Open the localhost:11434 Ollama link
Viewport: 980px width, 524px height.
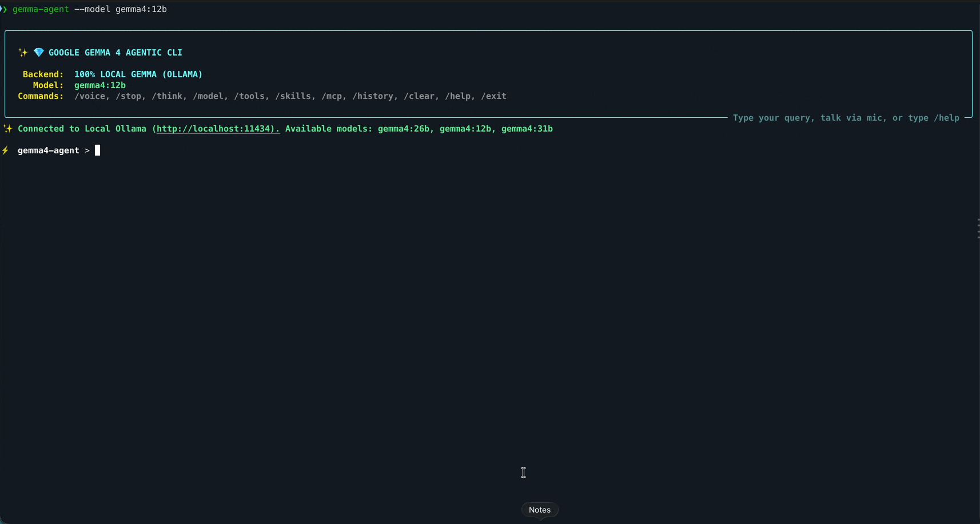(x=218, y=129)
